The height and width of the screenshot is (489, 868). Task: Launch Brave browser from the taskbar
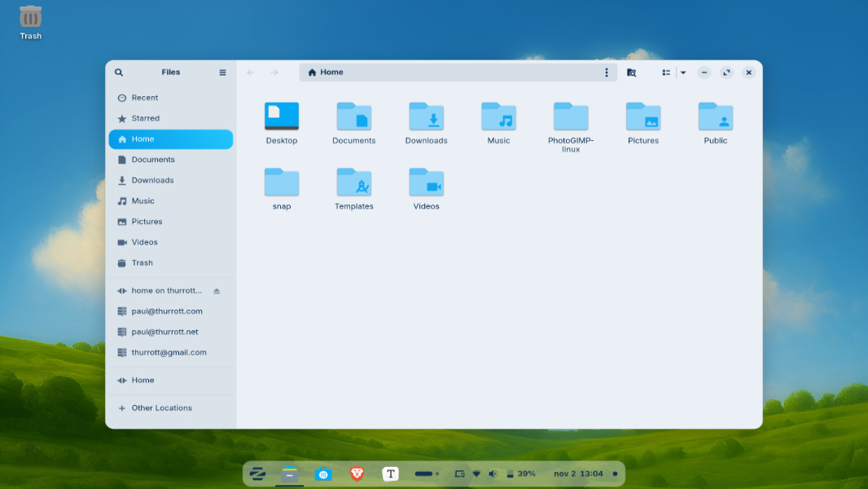(x=357, y=474)
